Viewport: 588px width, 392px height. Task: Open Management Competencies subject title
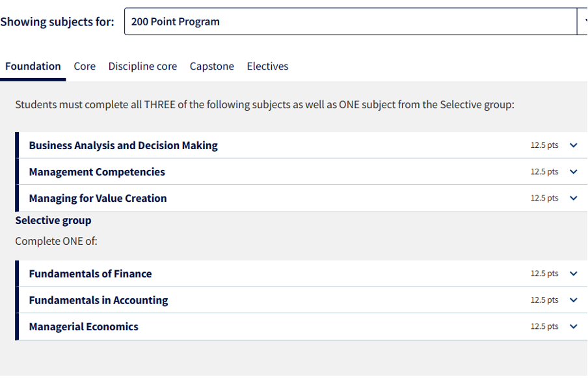pos(97,172)
